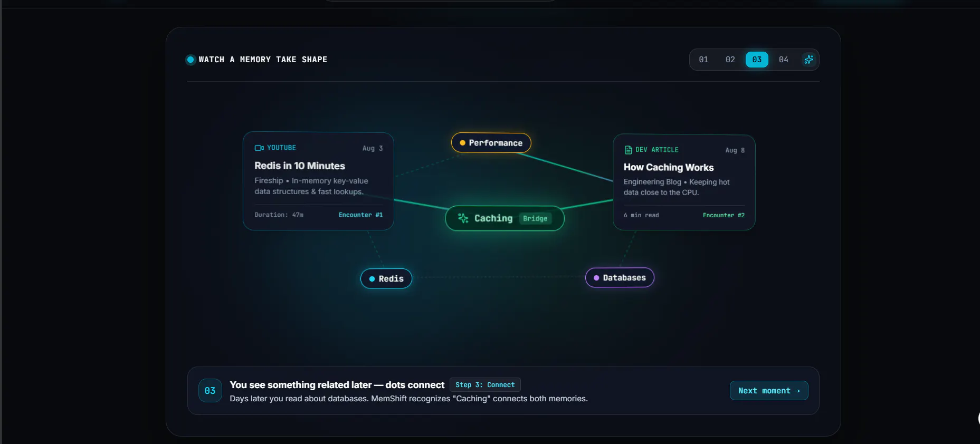This screenshot has width=980, height=444.
Task: Click the MemShift recognizes Caching description
Action: coord(408,399)
